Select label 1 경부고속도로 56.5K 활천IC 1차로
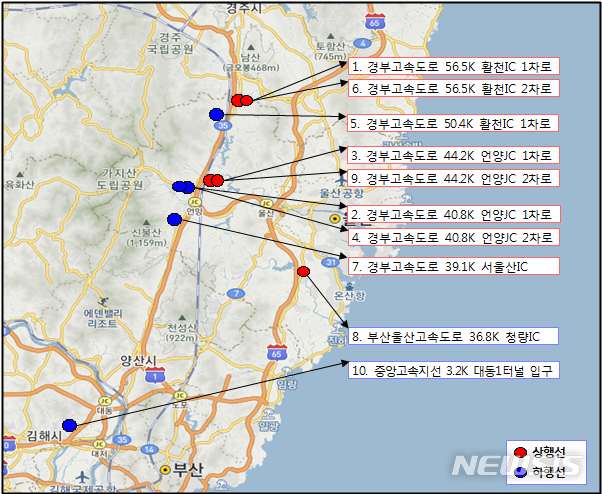The height and width of the screenshot is (494, 602). (453, 67)
